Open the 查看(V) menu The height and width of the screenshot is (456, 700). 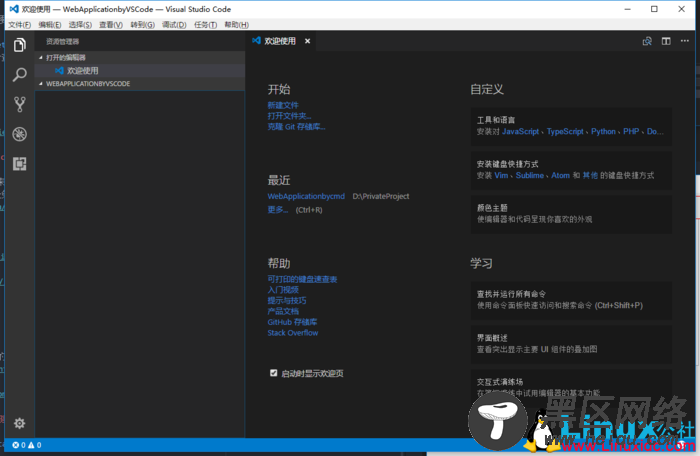click(111, 25)
